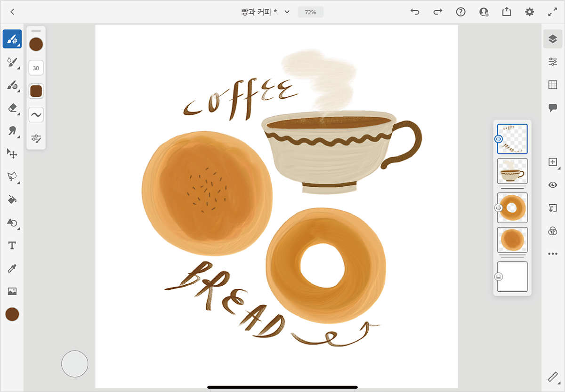Enter full screen mode
The image size is (565, 392).
point(553,12)
